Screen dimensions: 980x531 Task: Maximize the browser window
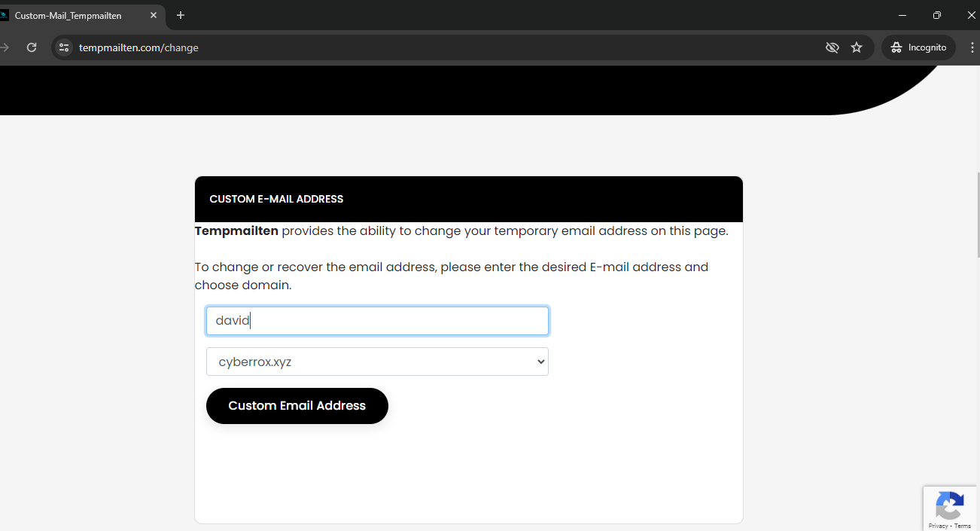936,15
